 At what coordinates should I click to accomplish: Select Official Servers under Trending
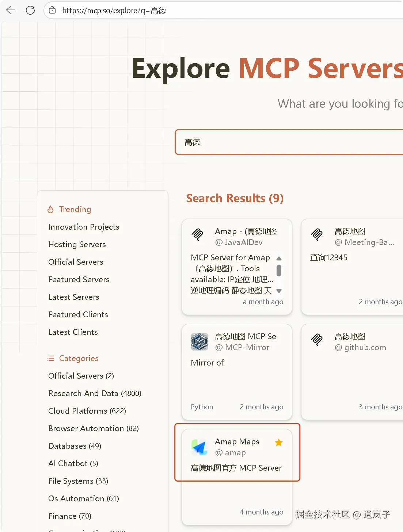pos(76,262)
